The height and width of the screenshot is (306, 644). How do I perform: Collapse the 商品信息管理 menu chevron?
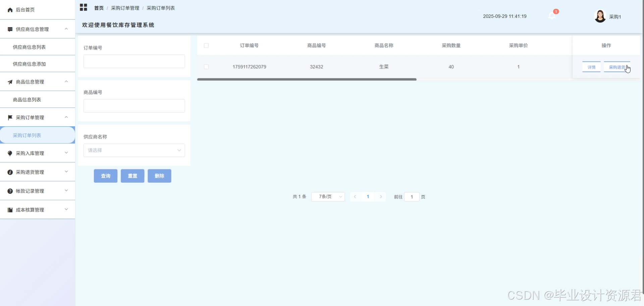(66, 82)
